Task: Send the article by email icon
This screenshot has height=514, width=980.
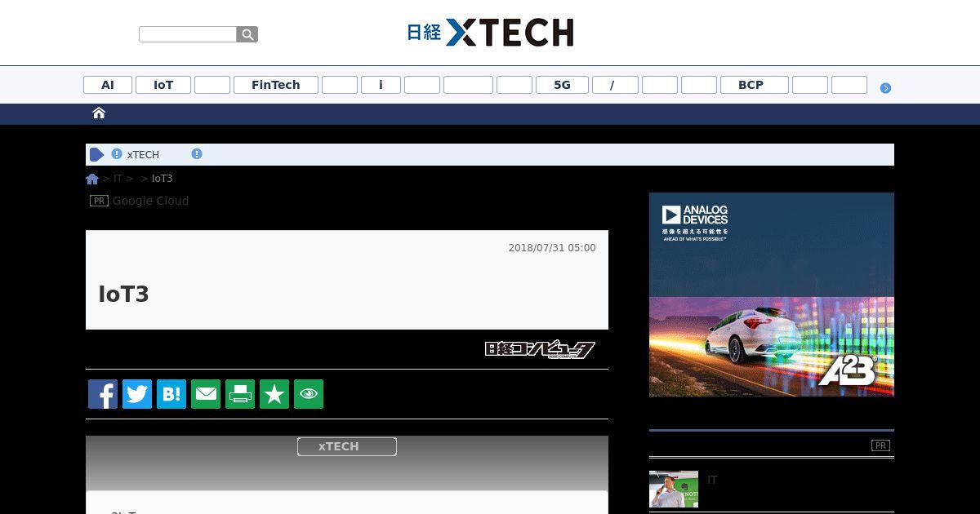Action: tap(206, 394)
